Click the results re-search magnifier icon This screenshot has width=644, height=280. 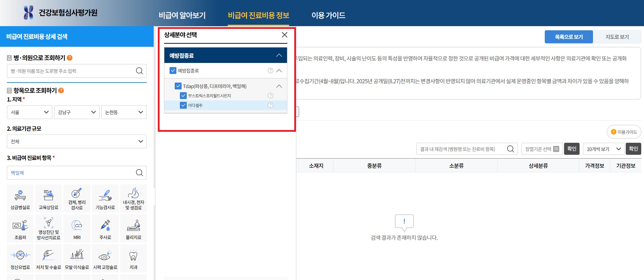coord(510,149)
